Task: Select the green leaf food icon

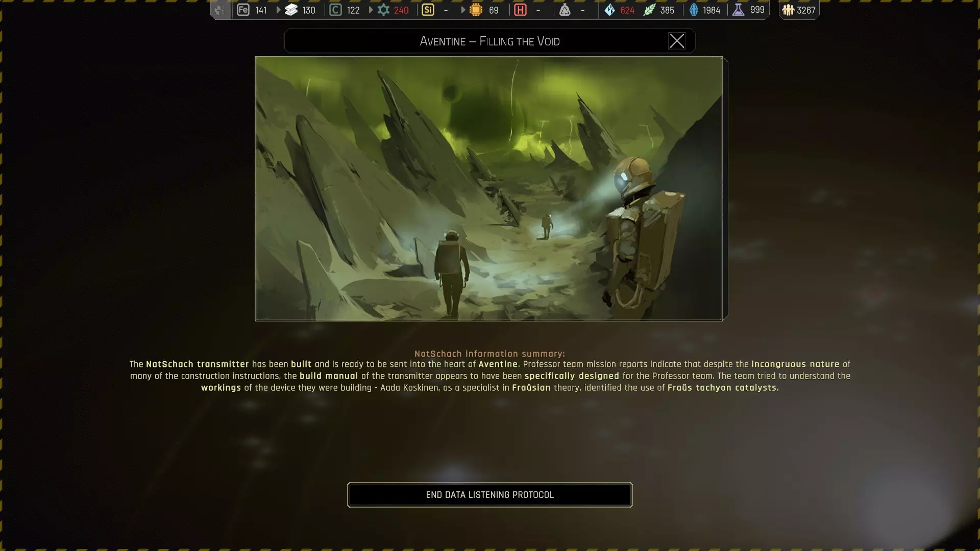Action: point(649,10)
